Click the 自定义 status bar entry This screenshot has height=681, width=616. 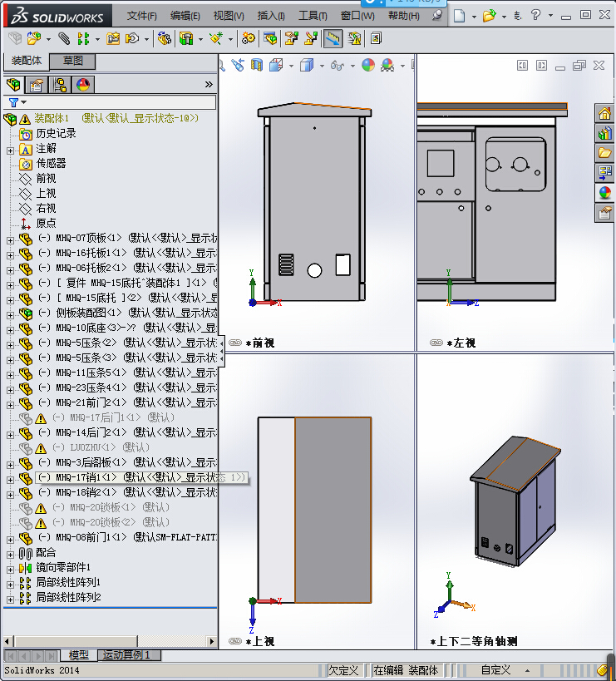[x=495, y=670]
